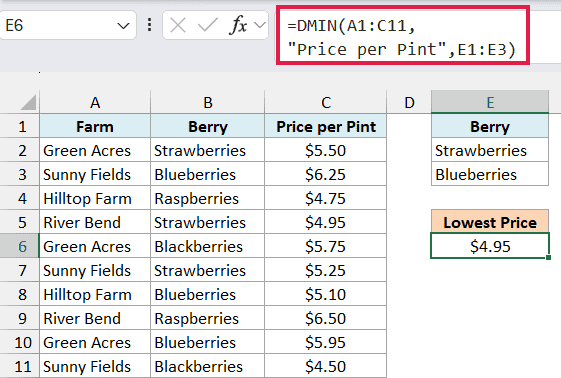The width and height of the screenshot is (561, 378).
Task: Select Blueberries criteria cell in column E
Action: coord(490,174)
